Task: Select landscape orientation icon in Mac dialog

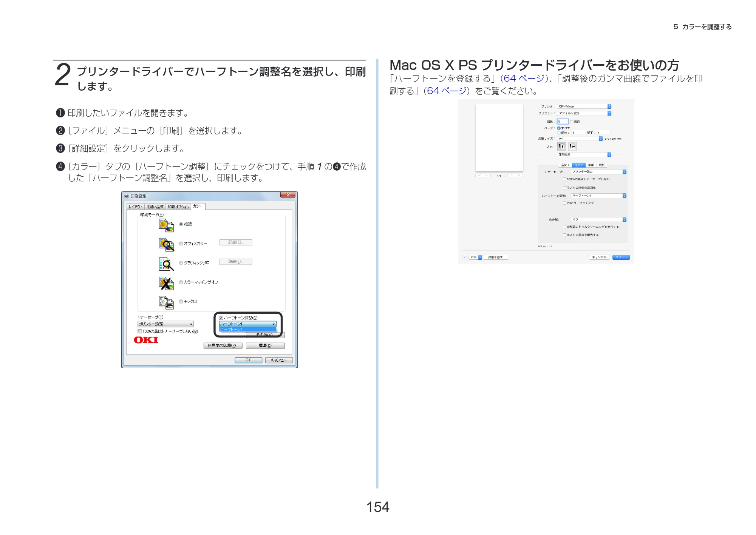Action: click(x=572, y=146)
